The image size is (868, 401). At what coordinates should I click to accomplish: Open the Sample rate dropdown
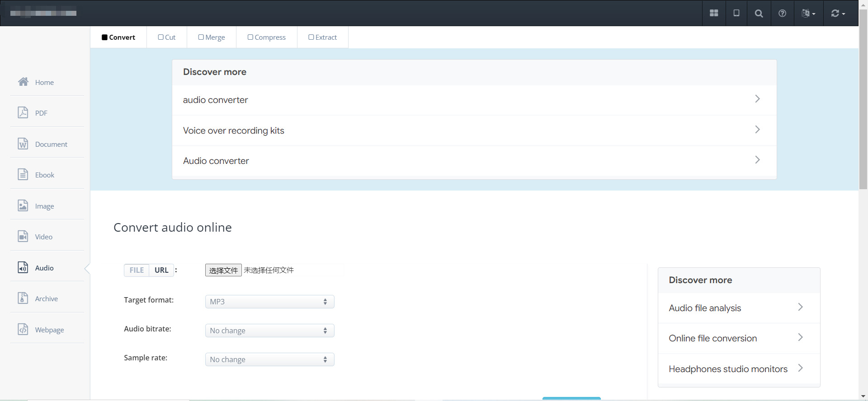[x=269, y=359]
